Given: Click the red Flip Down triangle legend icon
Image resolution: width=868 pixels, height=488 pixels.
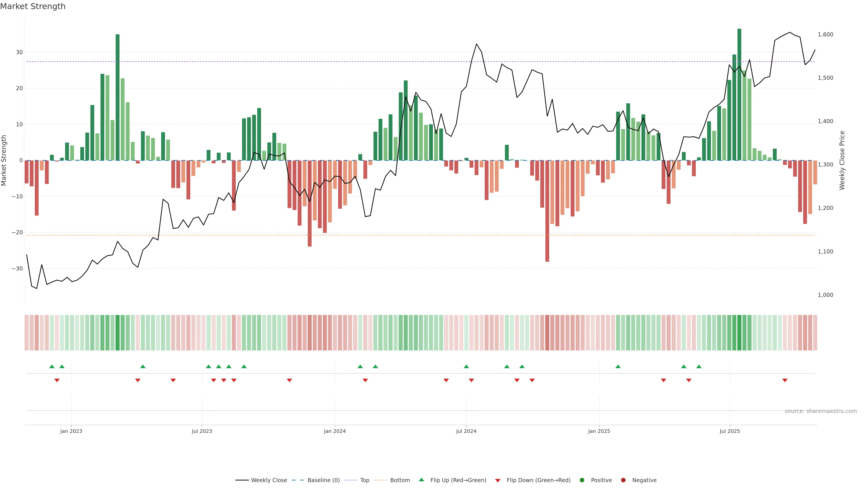Looking at the screenshot, I should (x=498, y=481).
